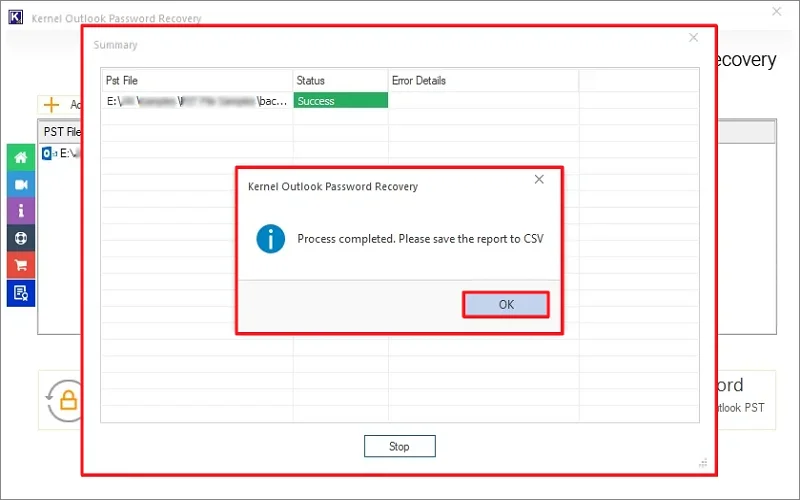Click the blue information icon in dialog
Viewport: 800px width, 500px height.
[270, 239]
